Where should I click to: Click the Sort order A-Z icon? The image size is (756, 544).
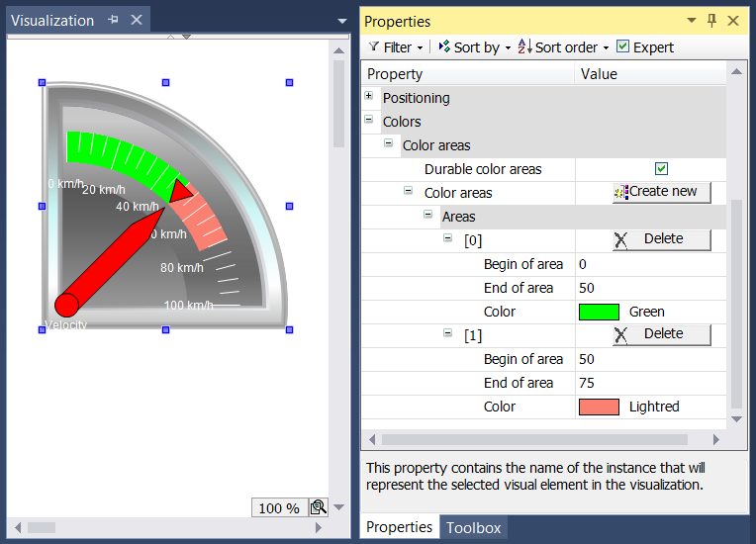(x=524, y=46)
